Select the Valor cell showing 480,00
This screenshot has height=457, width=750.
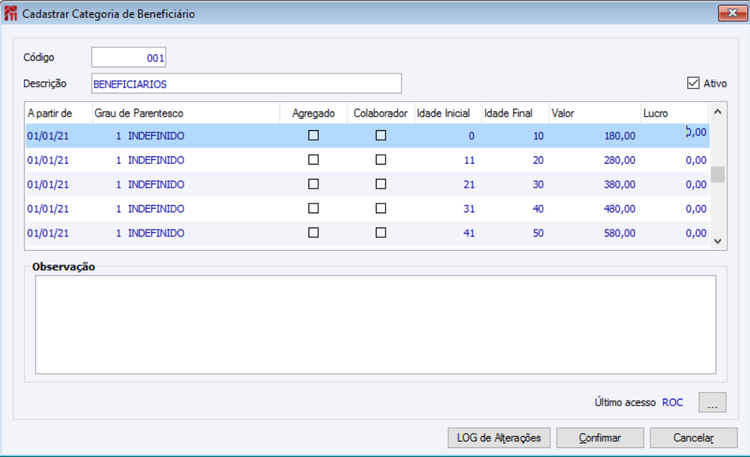(593, 208)
